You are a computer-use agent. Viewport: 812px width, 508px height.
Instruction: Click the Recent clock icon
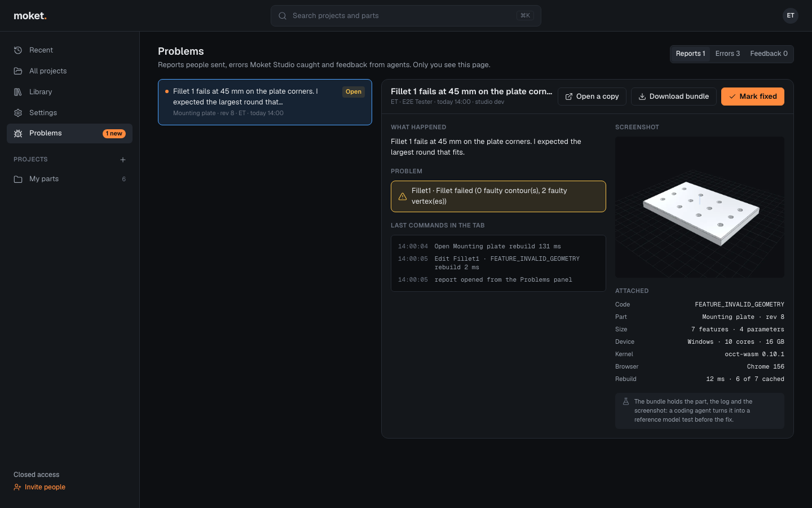[18, 50]
